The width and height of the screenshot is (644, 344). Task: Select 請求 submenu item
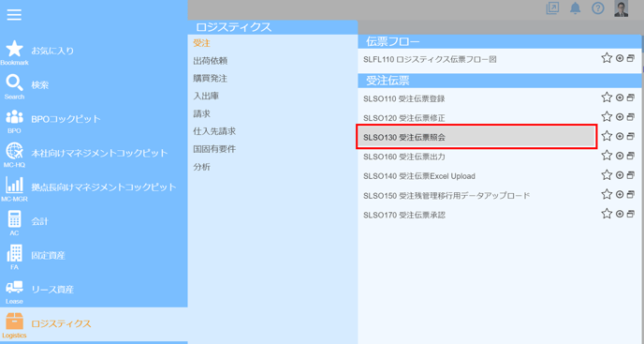click(x=201, y=114)
